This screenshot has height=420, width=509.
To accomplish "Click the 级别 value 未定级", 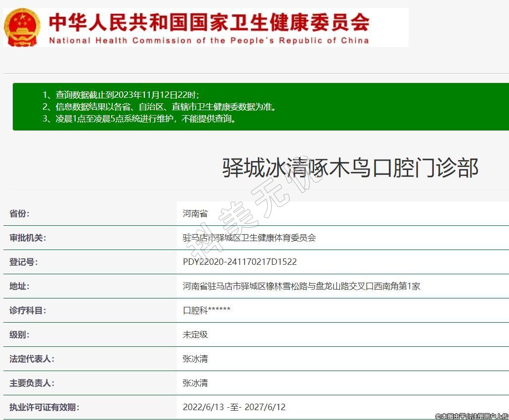I will pyautogui.click(x=195, y=335).
